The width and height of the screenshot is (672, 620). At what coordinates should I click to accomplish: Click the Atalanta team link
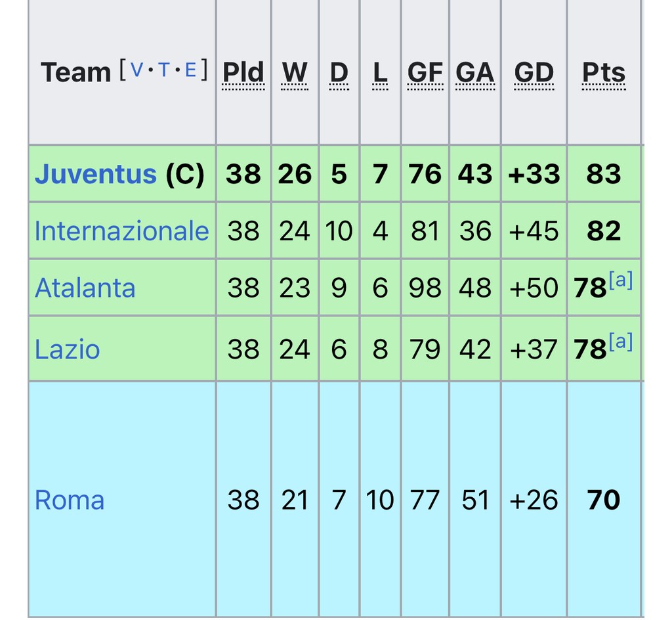pos(85,288)
